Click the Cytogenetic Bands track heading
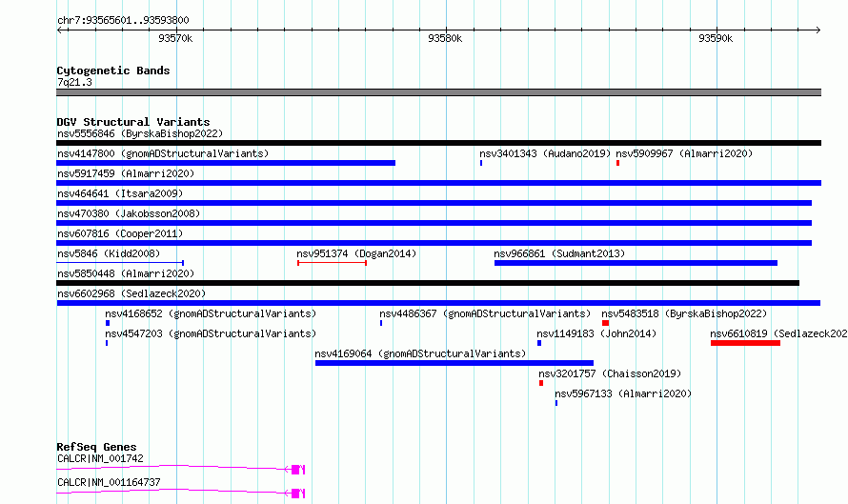Image resolution: width=848 pixels, height=504 pixels. pyautogui.click(x=113, y=71)
